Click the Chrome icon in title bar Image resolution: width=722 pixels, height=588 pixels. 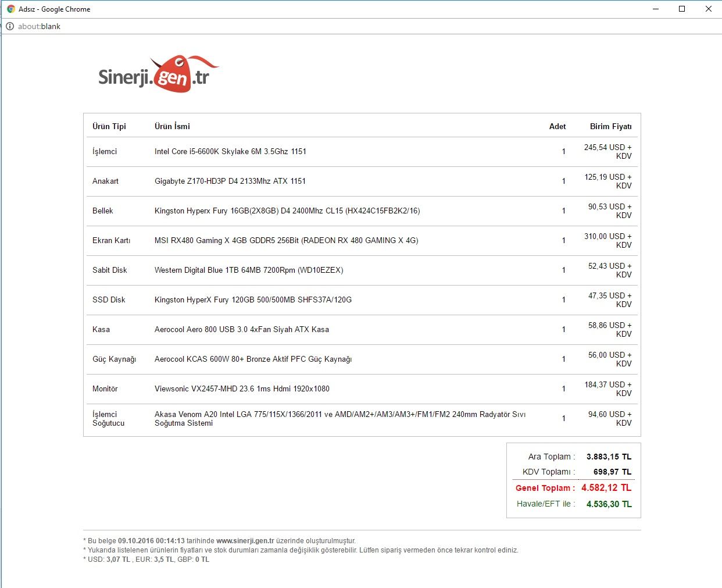pyautogui.click(x=10, y=9)
